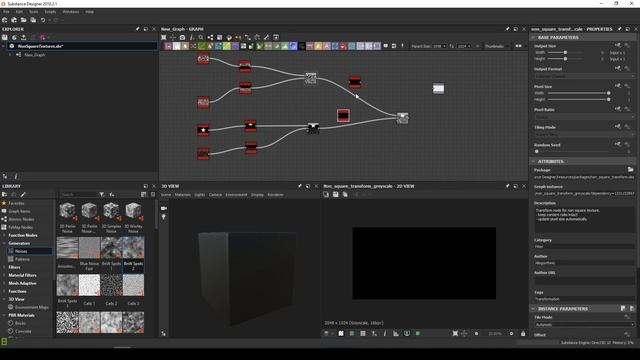
Task: Click the light bulb icon in 3D View
Action: tap(164, 217)
